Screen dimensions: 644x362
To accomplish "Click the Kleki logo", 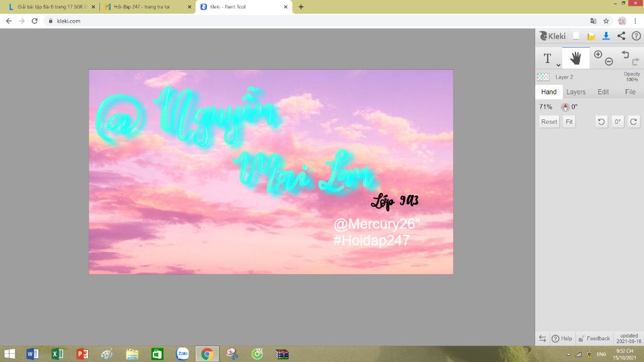I will 552,36.
